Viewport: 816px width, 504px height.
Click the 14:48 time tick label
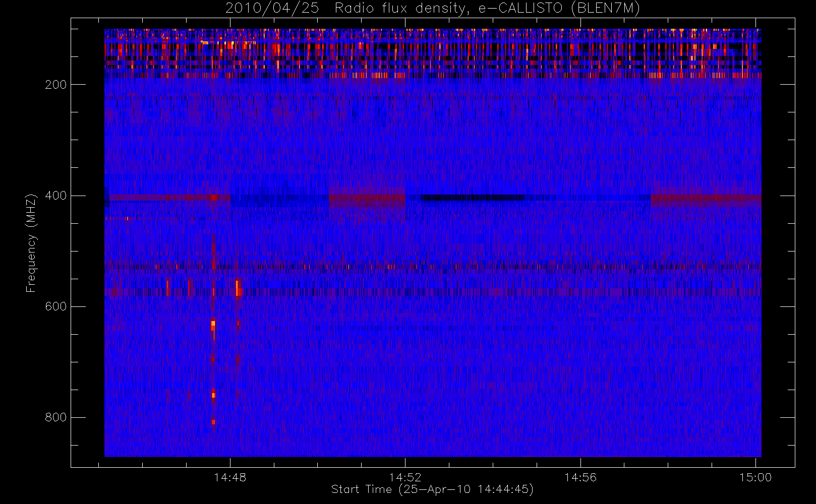click(230, 477)
